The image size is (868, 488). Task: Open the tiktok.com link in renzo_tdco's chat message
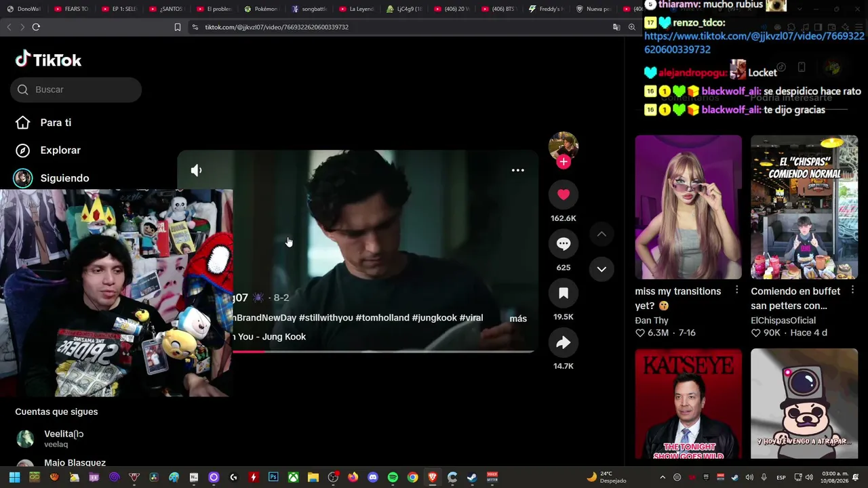coord(754,43)
